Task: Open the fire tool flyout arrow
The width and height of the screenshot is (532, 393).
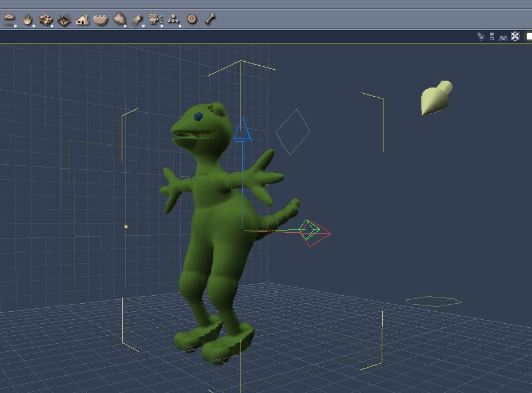Action: (x=34, y=26)
